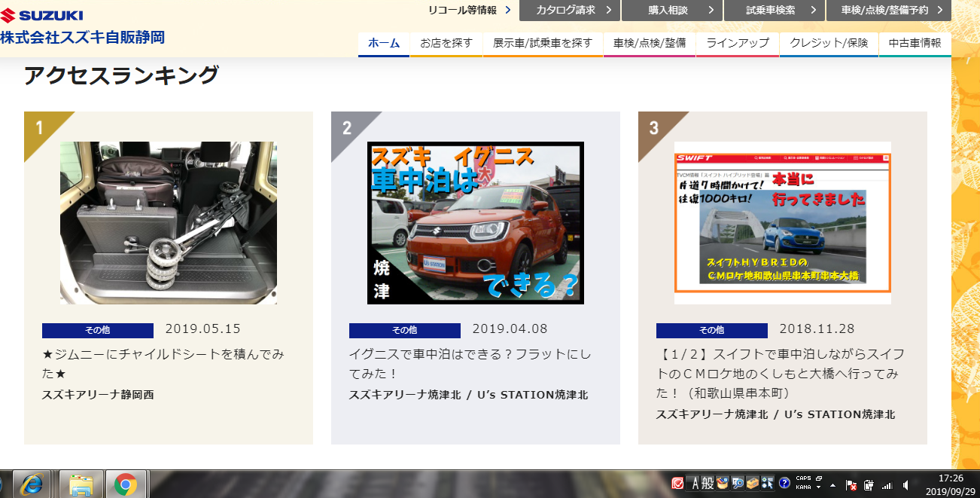This screenshot has width=980, height=498.
Task: Select the ホーム tab
Action: click(384, 43)
